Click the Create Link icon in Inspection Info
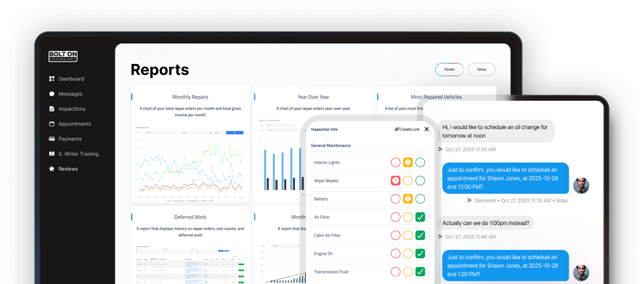Image resolution: width=644 pixels, height=284 pixels. coord(397,129)
